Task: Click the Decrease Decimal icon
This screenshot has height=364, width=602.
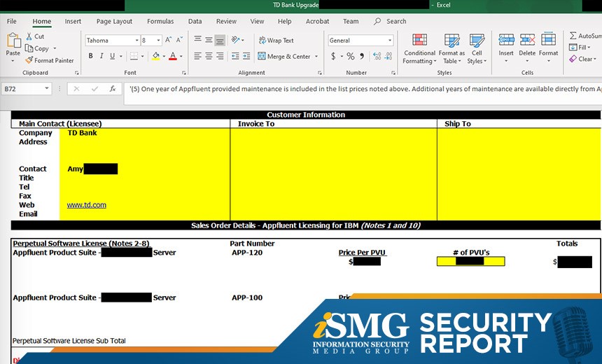Action: pos(388,57)
